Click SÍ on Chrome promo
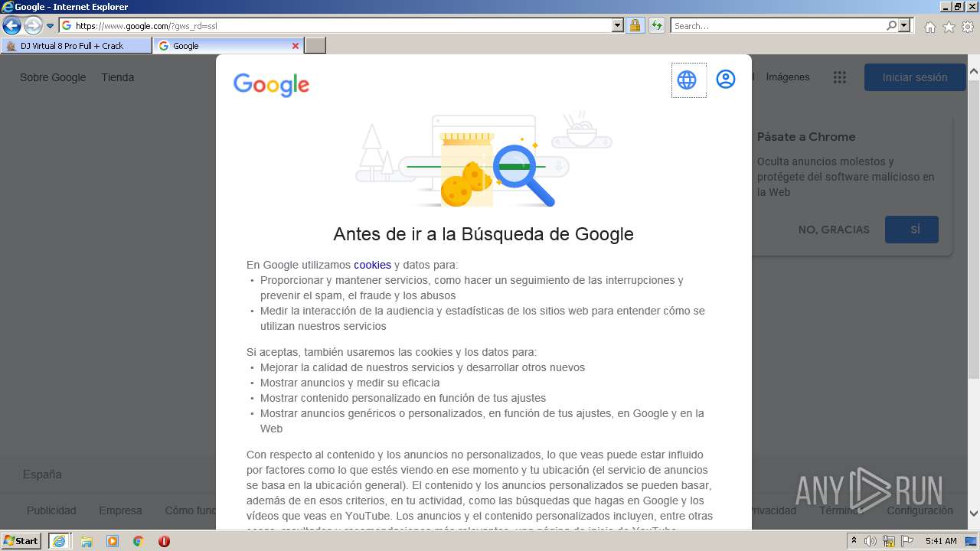The image size is (980, 551). [912, 230]
